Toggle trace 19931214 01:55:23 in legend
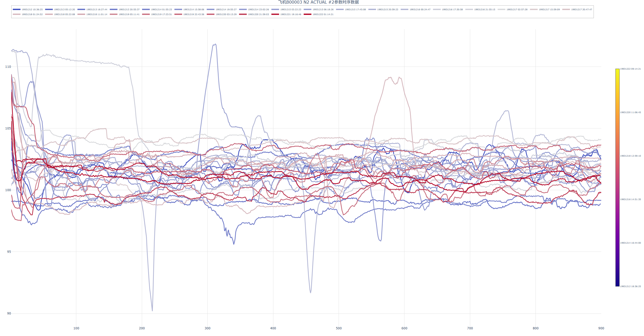This screenshot has width=644, height=336. click(x=161, y=9)
